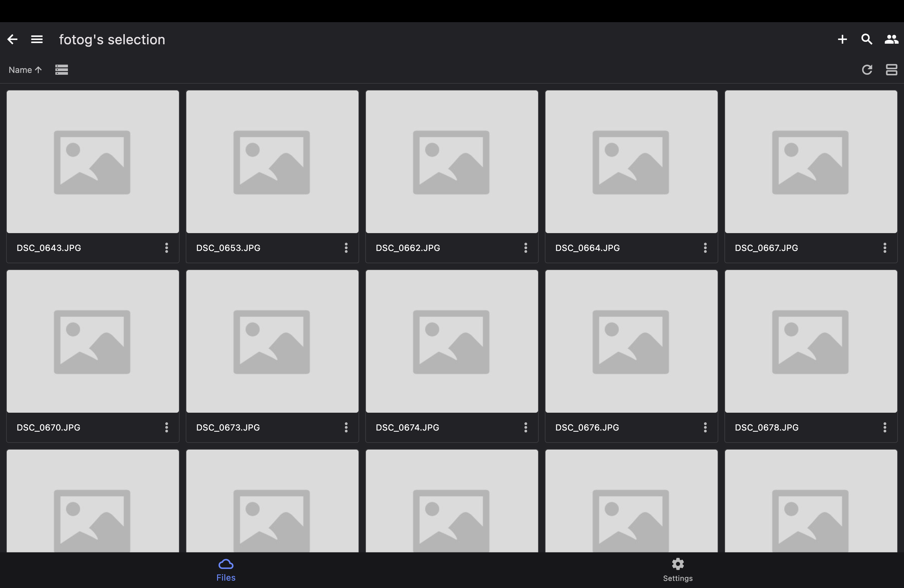Click the DSC_0664.JPG file name
The height and width of the screenshot is (588, 904).
587,248
